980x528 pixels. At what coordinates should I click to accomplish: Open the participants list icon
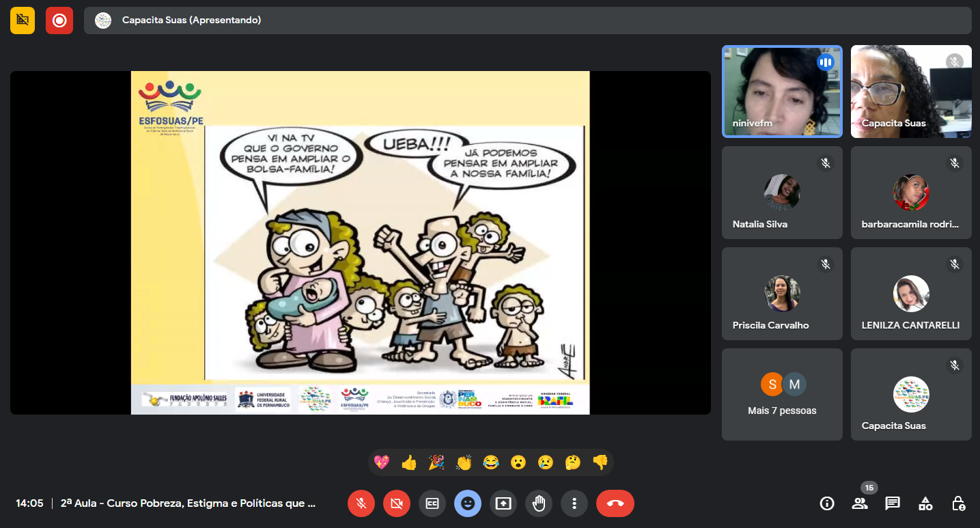click(860, 504)
